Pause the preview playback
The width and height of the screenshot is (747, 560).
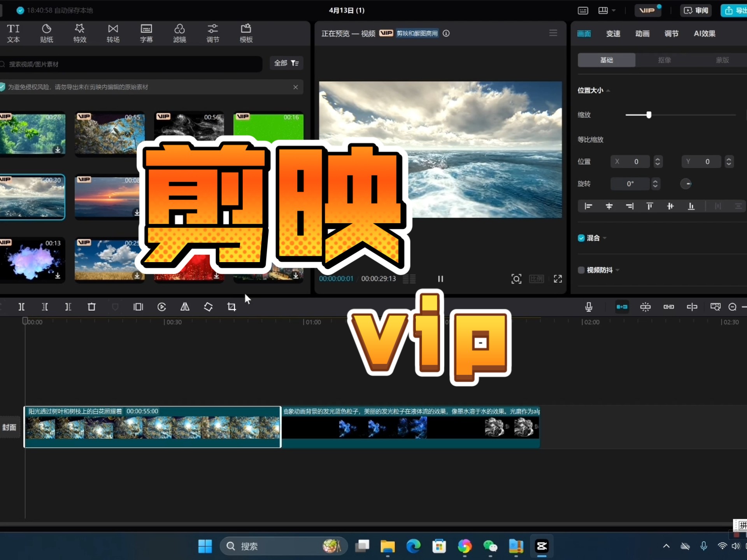click(x=440, y=279)
